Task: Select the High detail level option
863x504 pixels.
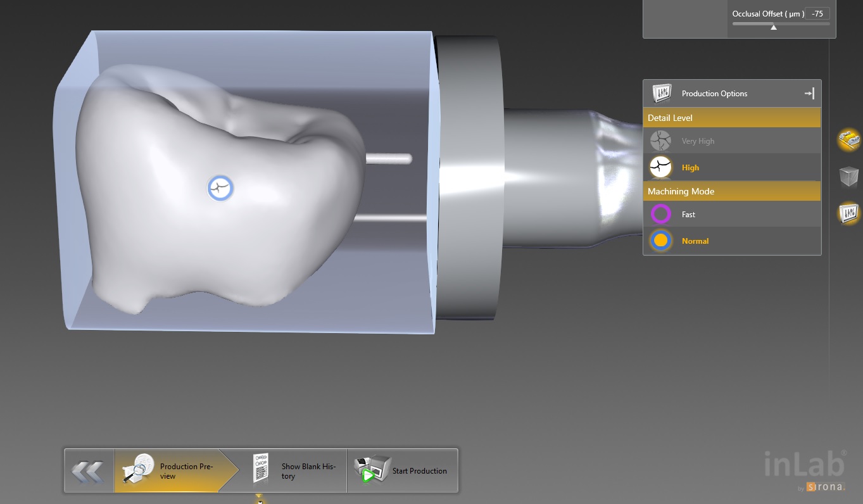Action: (690, 168)
